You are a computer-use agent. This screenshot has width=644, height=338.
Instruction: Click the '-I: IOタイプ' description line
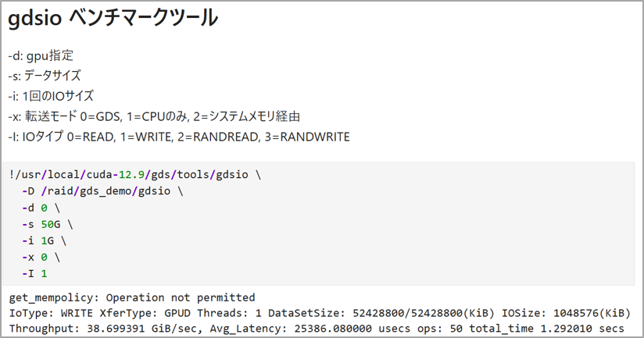(178, 137)
